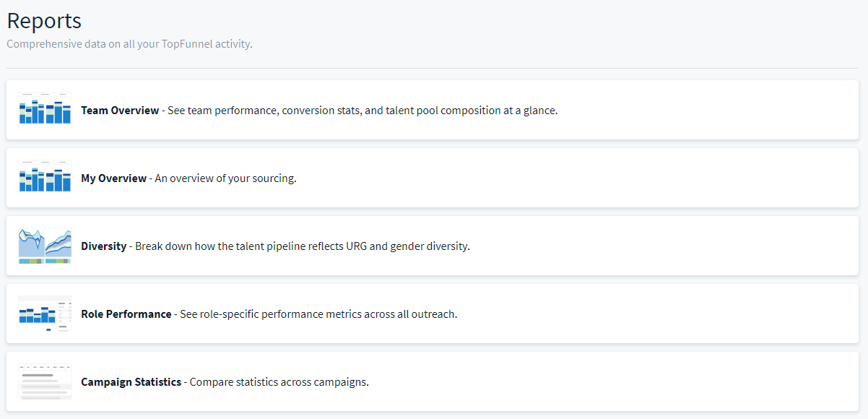Click 'An overview of your sourcing' text

click(225, 178)
